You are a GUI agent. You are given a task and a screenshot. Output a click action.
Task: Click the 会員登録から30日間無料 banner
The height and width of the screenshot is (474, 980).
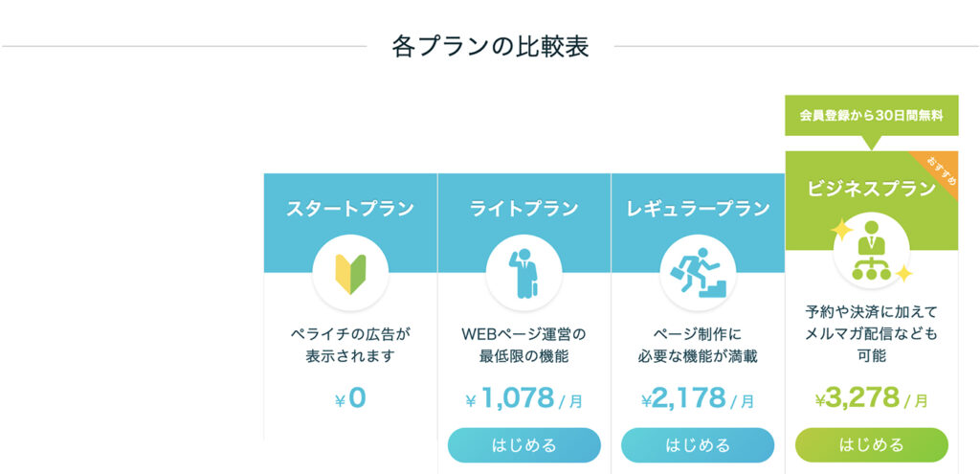point(871,116)
